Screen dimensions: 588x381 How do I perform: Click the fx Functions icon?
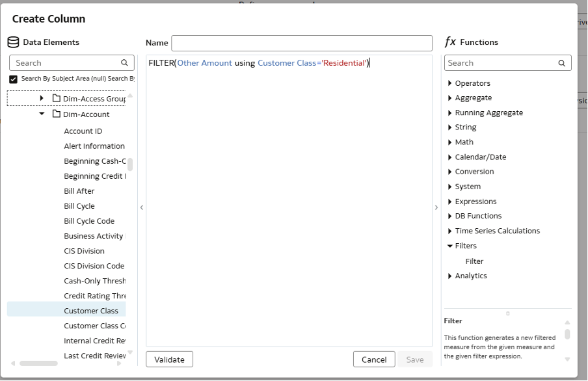(450, 42)
